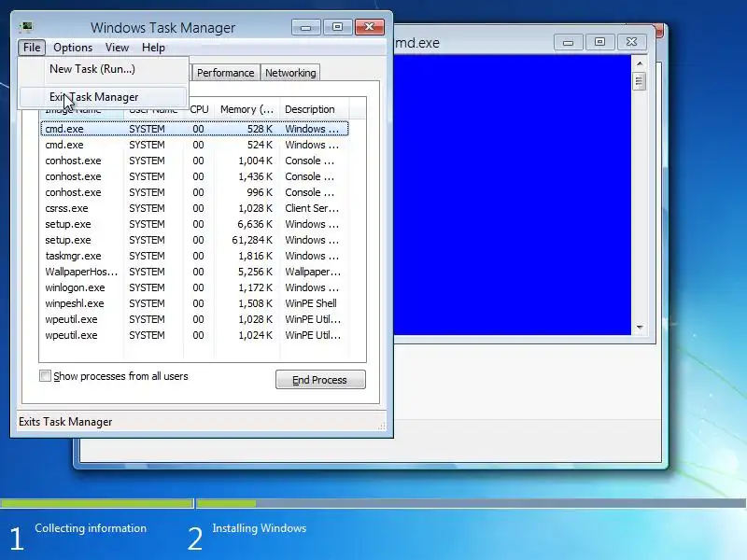Screen dimensions: 747x560
Task: Select setup.exe row with 61,284 K memory
Action: pyautogui.click(x=195, y=240)
